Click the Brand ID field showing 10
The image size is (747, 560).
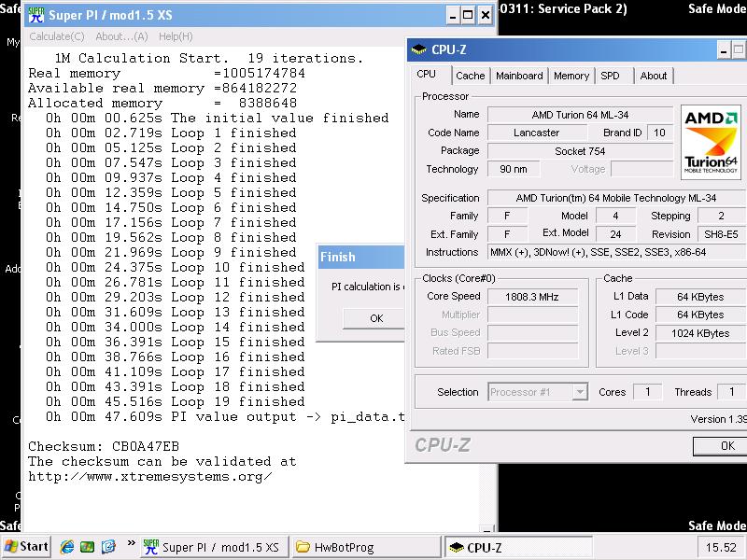tap(660, 133)
